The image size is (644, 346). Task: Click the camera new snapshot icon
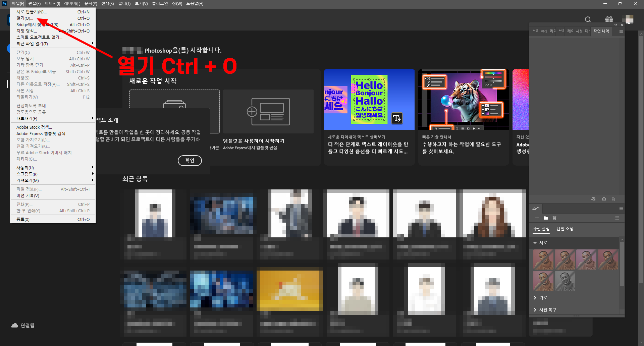[x=604, y=199]
